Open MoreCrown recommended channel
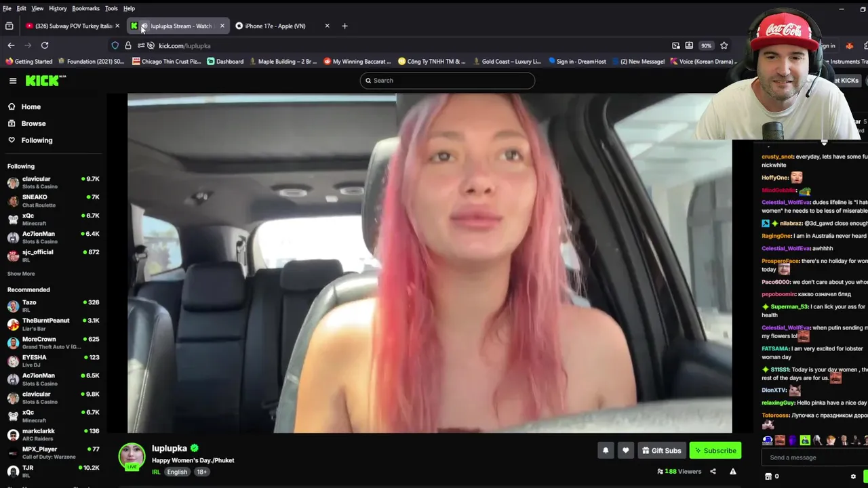Viewport: 868px width, 488px height. [53, 342]
